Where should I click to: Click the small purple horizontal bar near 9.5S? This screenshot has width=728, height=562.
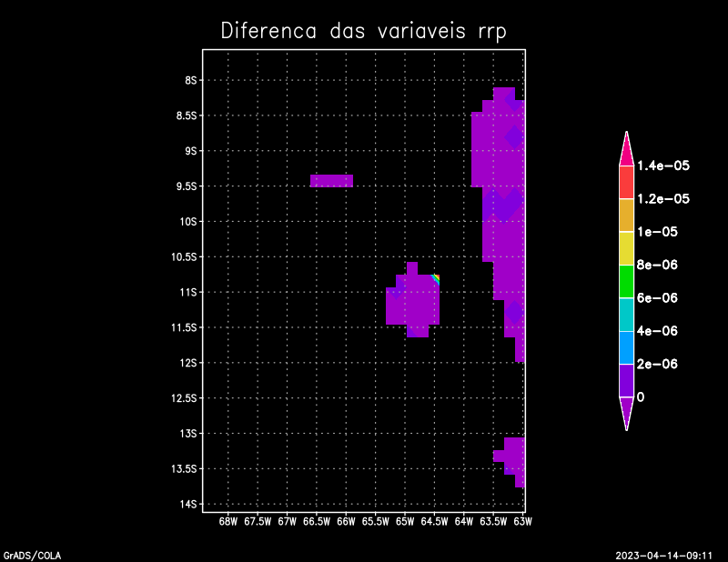coord(331,180)
